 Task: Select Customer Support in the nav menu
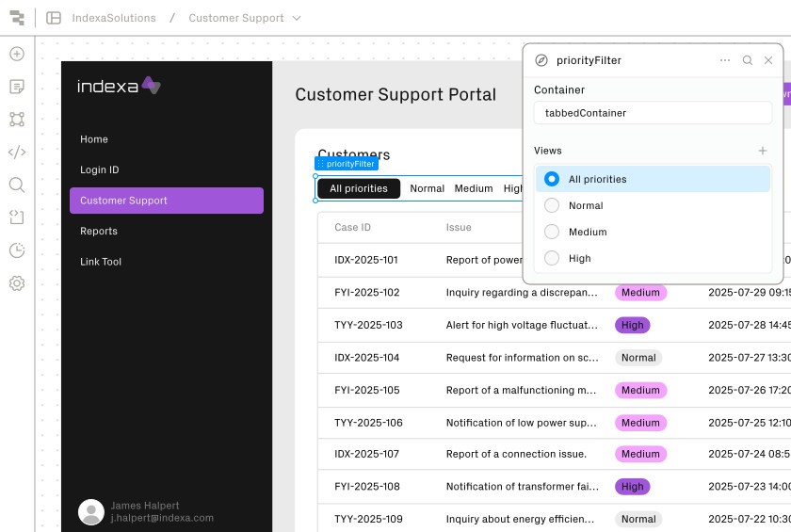pos(167,201)
